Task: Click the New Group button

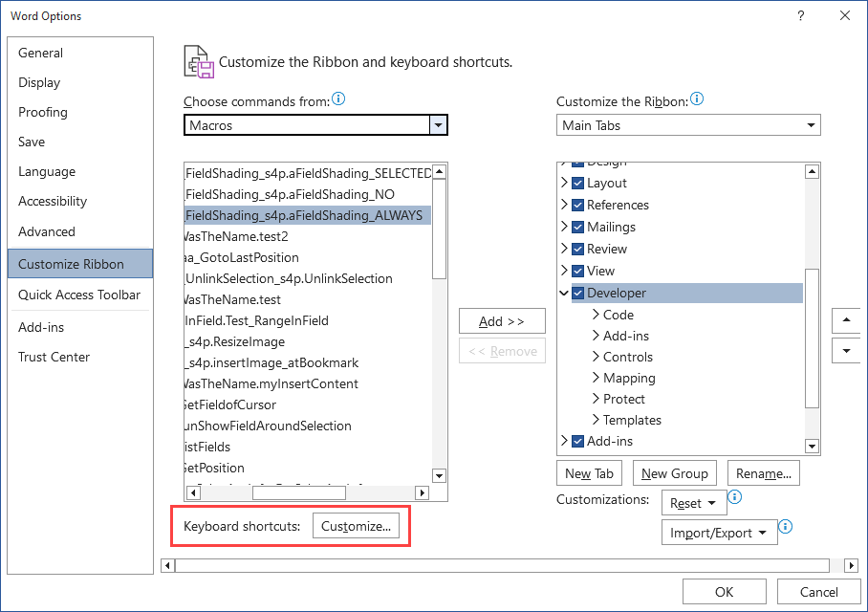Action: click(674, 473)
